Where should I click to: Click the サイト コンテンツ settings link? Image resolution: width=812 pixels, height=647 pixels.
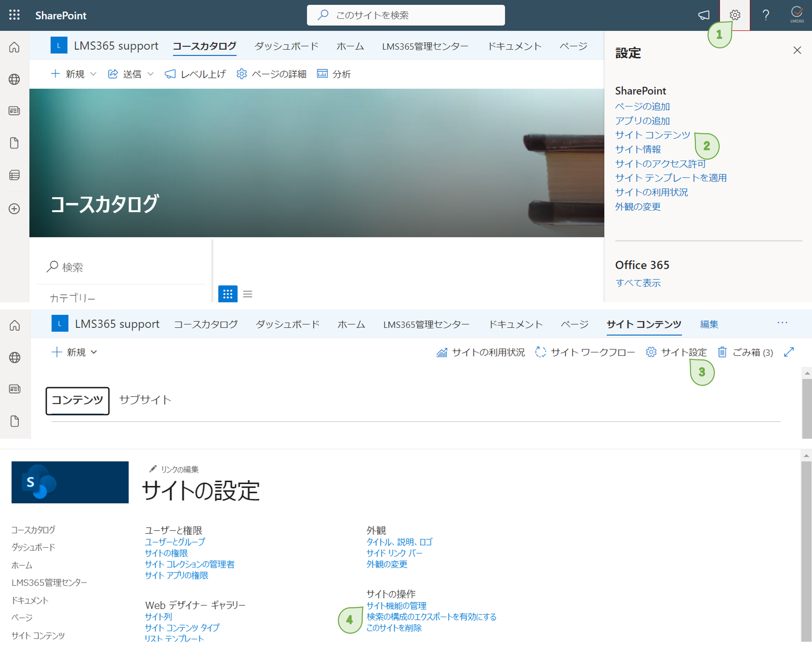(x=652, y=135)
